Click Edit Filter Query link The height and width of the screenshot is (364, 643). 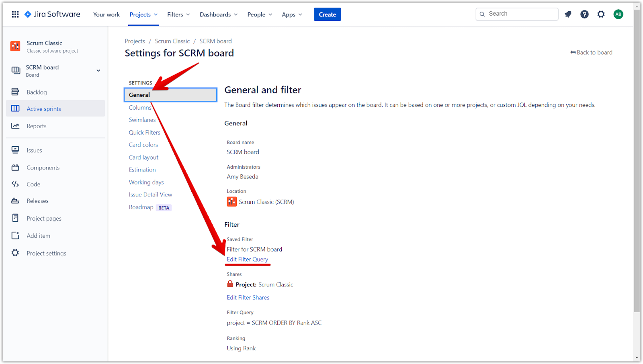247,260
